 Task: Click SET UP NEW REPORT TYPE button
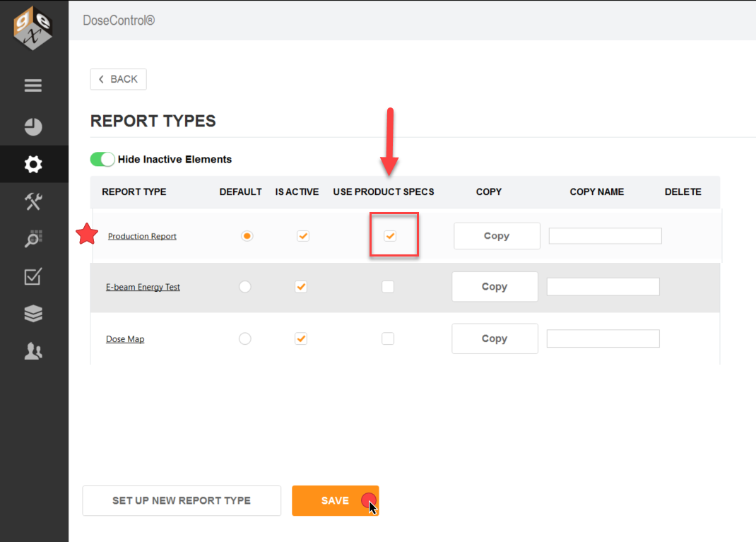click(182, 500)
